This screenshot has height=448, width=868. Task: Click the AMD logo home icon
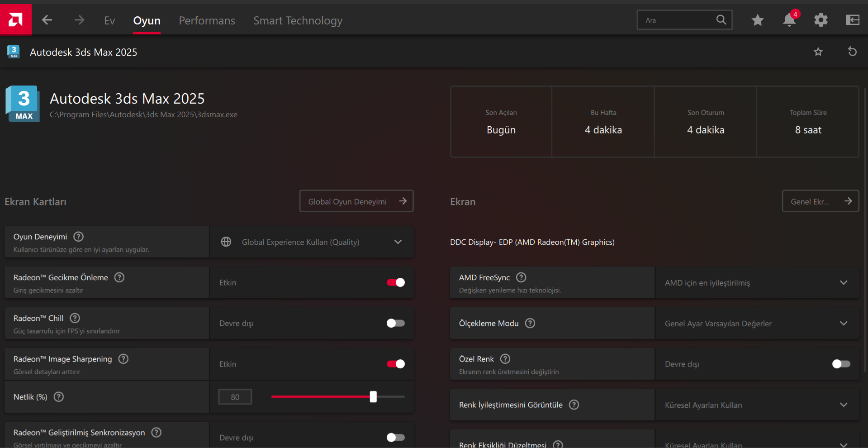tap(15, 19)
